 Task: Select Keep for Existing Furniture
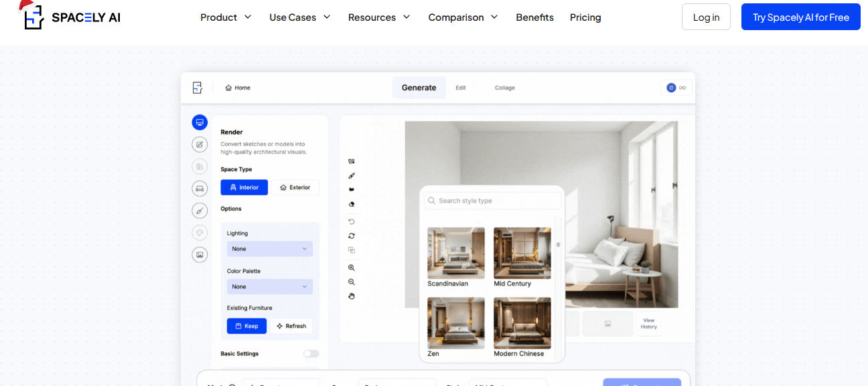246,326
